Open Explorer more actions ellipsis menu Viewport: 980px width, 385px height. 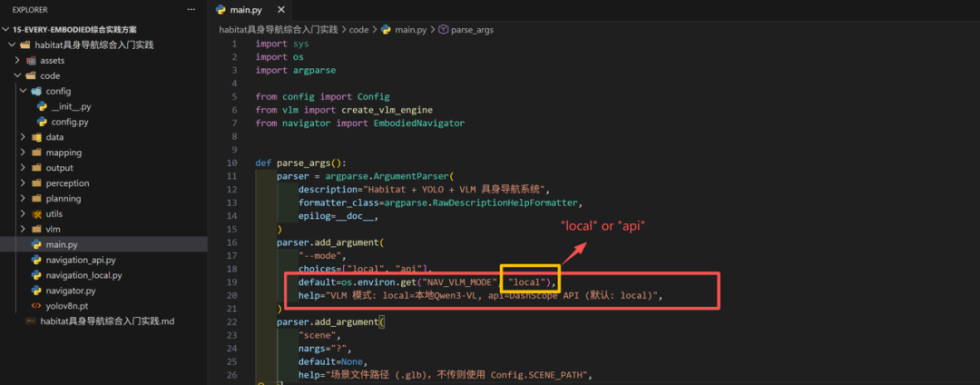(191, 10)
